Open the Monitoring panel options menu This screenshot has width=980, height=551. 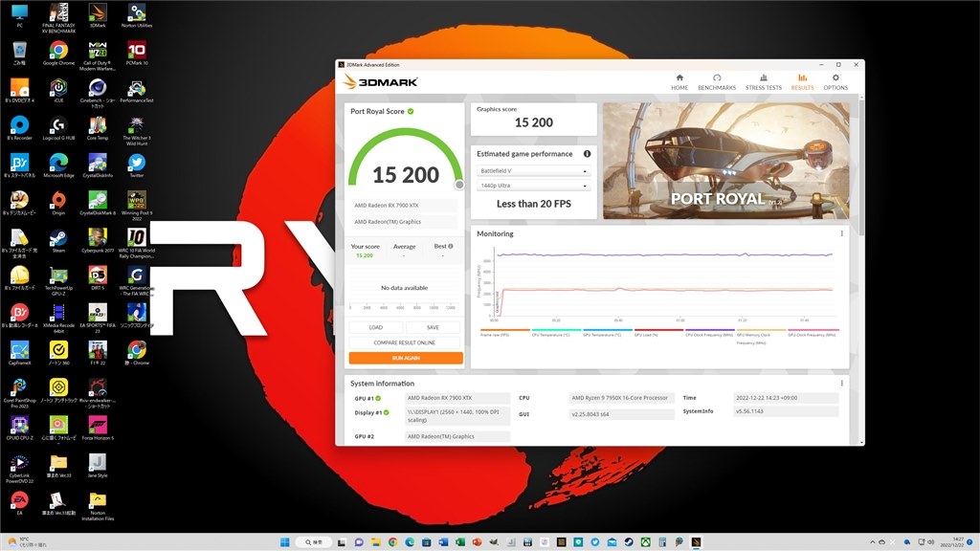coord(841,233)
